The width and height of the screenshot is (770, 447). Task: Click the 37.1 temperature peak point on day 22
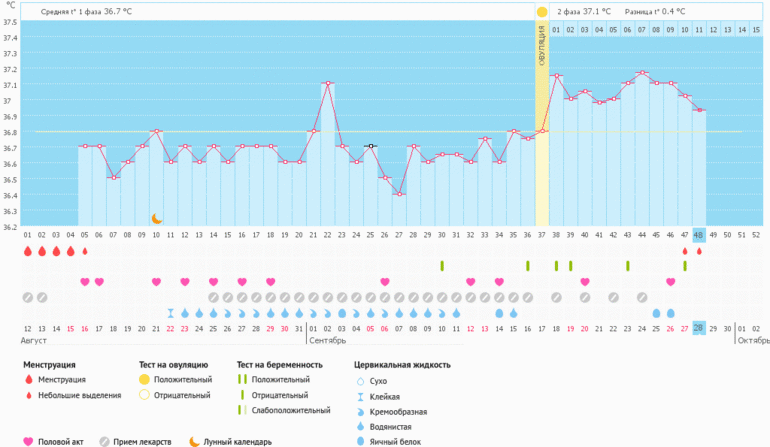pyautogui.click(x=327, y=83)
